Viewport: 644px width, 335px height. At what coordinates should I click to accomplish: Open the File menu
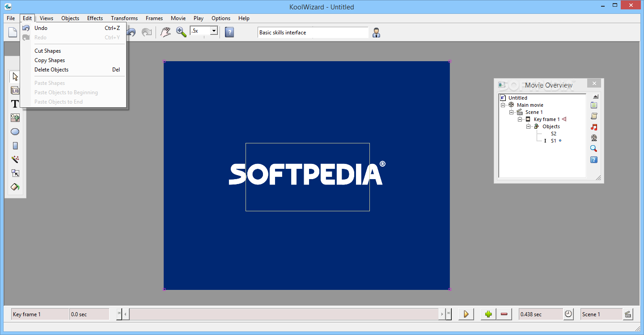pyautogui.click(x=11, y=18)
